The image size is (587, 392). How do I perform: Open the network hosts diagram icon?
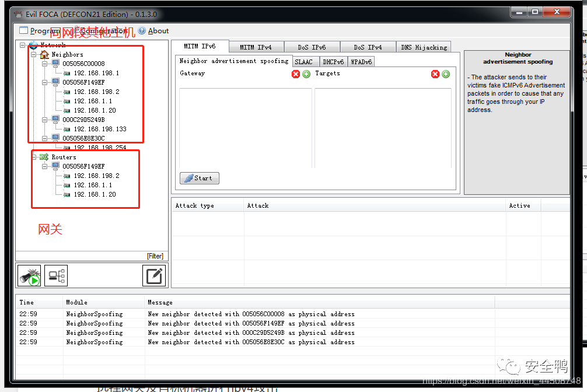[x=56, y=276]
